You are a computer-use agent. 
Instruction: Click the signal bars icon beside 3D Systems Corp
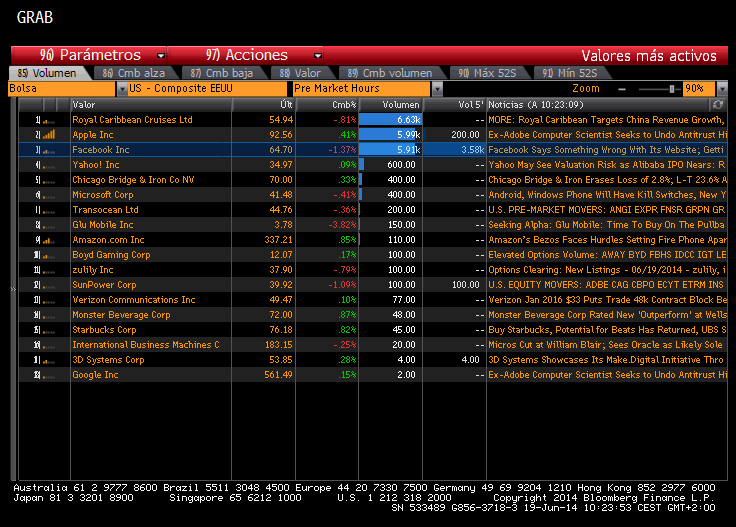(49, 360)
